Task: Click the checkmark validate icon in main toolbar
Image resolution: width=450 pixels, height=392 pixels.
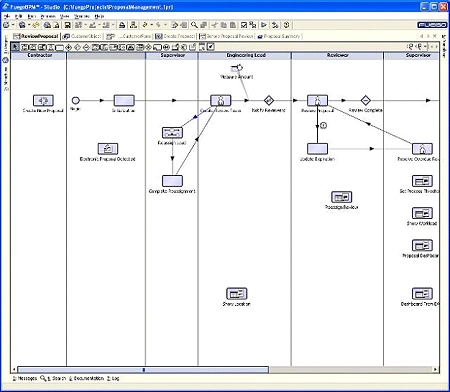Action: click(244, 25)
